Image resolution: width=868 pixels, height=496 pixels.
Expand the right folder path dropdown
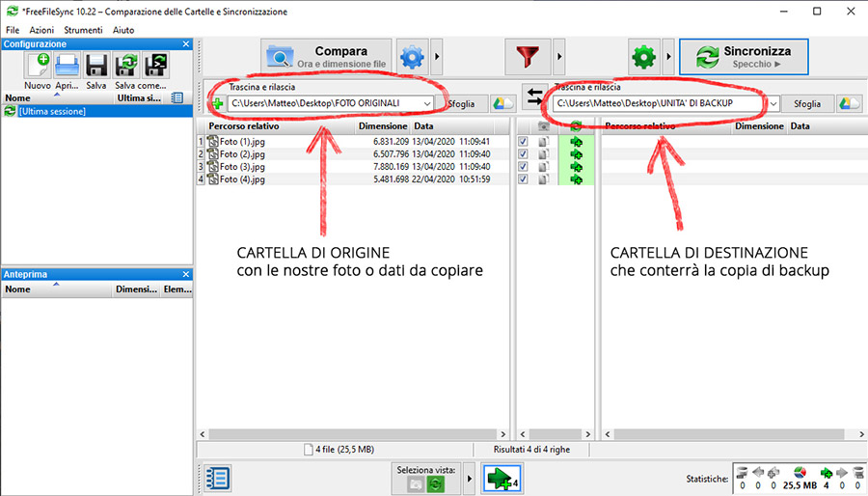pyautogui.click(x=773, y=103)
